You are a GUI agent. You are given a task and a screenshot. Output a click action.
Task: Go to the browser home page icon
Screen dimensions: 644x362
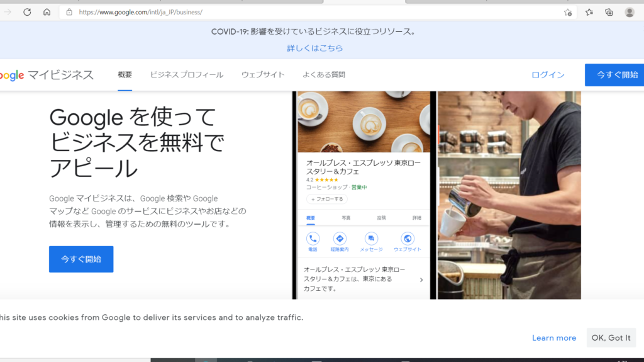point(47,12)
